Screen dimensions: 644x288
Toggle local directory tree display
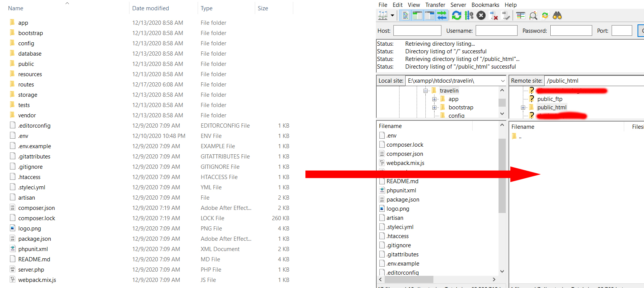tap(417, 16)
